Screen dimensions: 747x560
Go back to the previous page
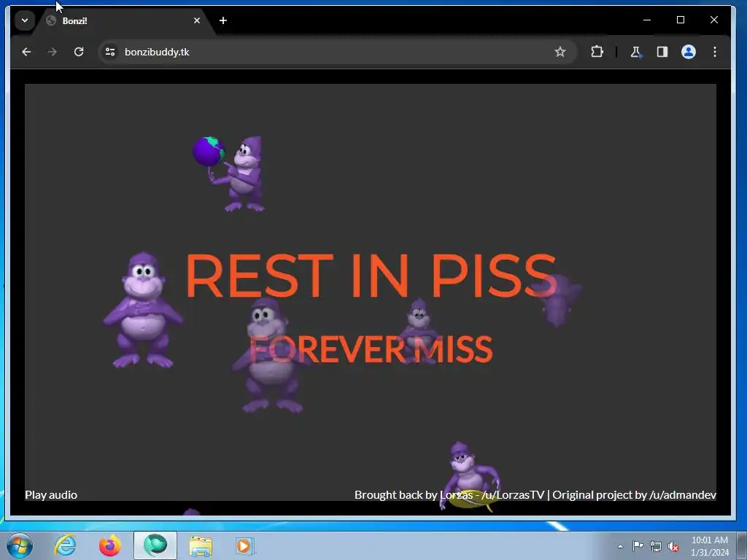click(26, 52)
